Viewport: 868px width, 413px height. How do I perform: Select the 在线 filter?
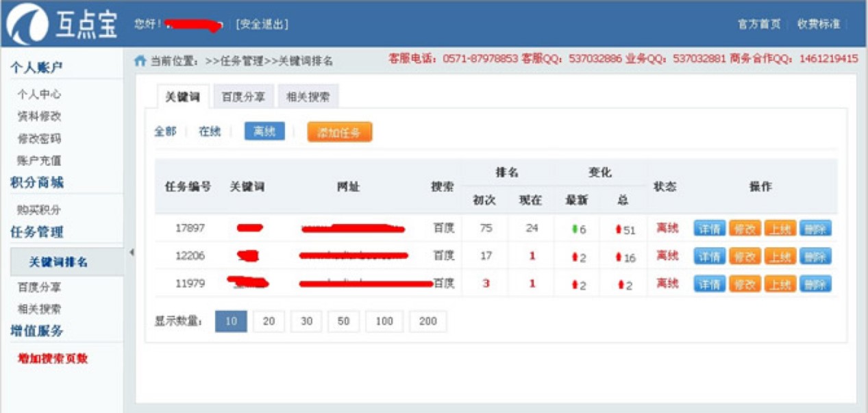tap(210, 132)
